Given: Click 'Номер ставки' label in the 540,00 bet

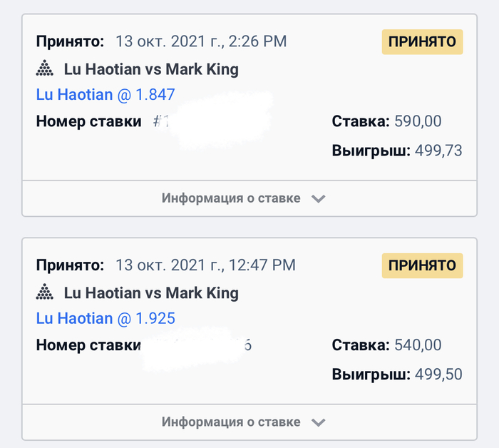Looking at the screenshot, I should (x=88, y=345).
